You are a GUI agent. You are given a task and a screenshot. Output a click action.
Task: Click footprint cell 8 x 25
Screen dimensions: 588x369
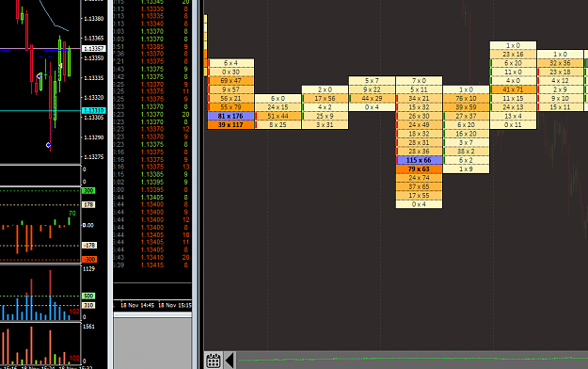coord(278,125)
